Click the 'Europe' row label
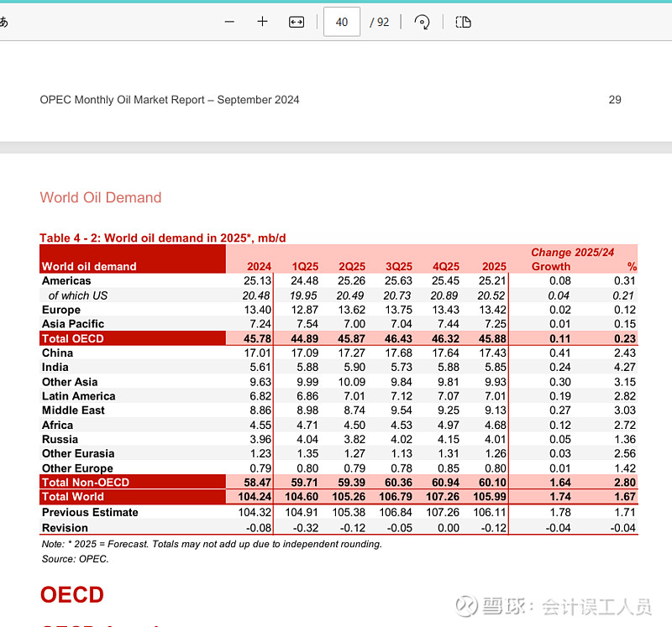The image size is (672, 627). click(60, 310)
